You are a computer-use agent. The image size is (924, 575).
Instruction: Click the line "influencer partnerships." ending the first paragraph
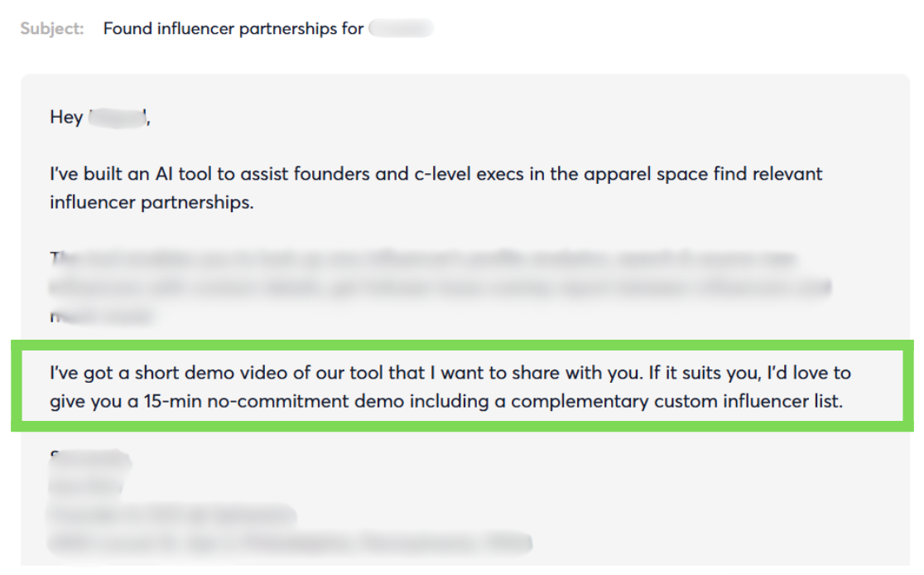point(152,203)
